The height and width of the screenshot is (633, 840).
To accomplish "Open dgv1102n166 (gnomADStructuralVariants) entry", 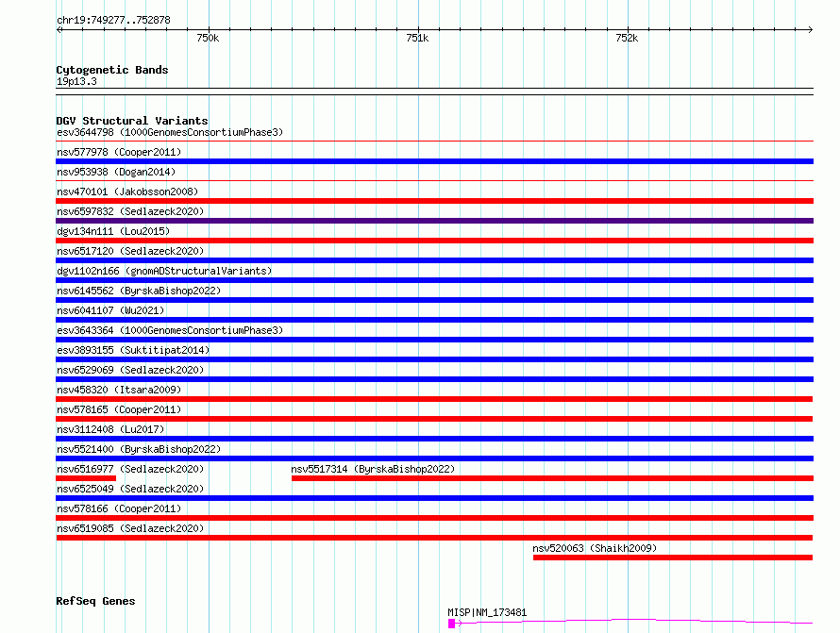I will click(164, 271).
